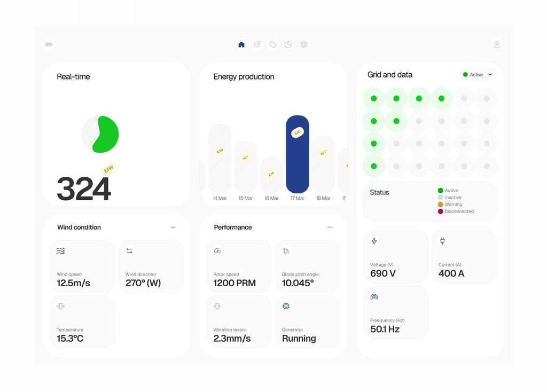The height and width of the screenshot is (392, 547).
Task: Click the 690 V voltage value
Action: point(383,273)
